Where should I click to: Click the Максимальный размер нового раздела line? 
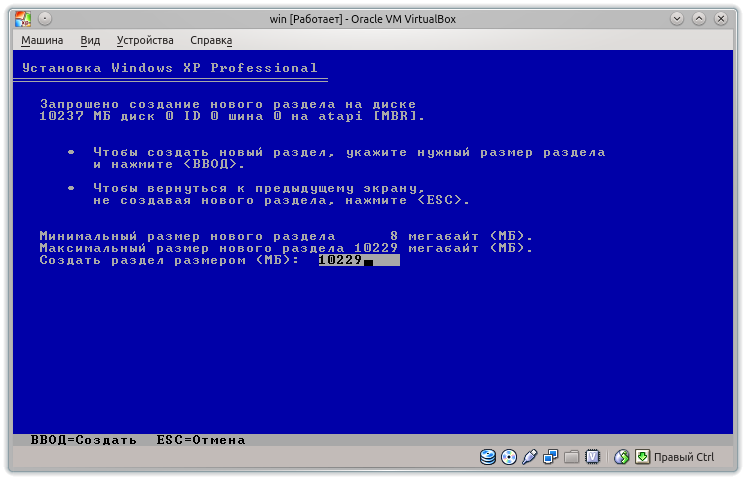pyautogui.click(x=286, y=248)
